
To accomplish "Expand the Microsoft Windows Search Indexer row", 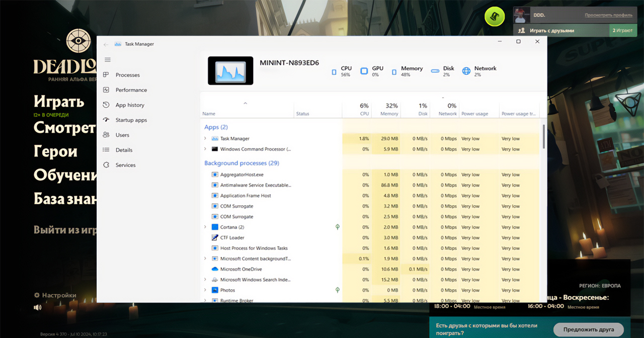I will coord(205,280).
